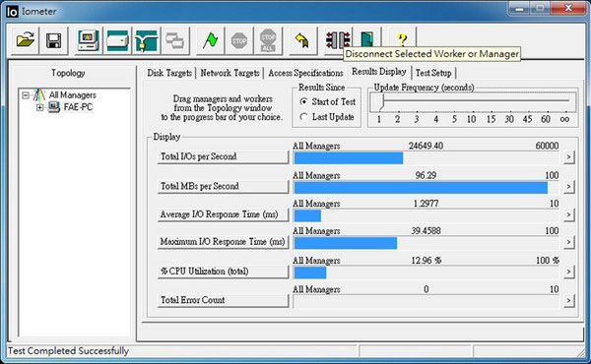Click the 24649.40 I/Os value

[426, 146]
